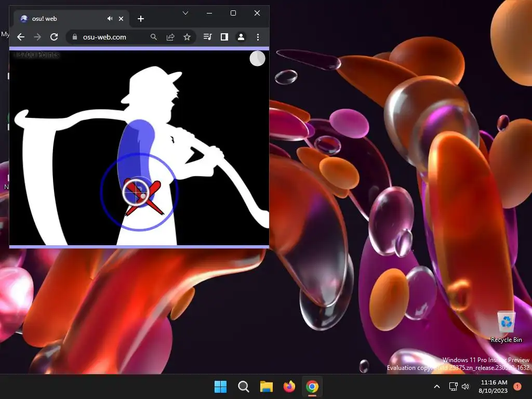Open the media control playlist icon
532x399 pixels.
tap(208, 37)
